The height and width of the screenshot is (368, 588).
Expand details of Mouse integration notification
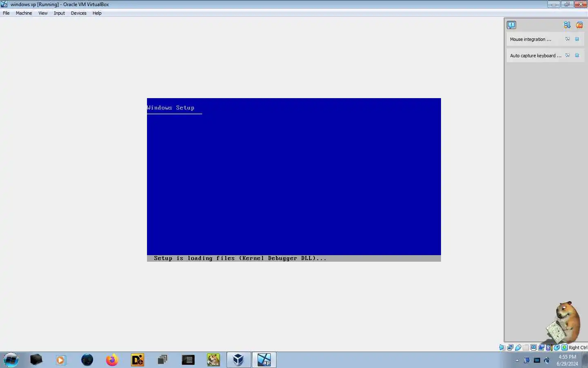coord(568,39)
